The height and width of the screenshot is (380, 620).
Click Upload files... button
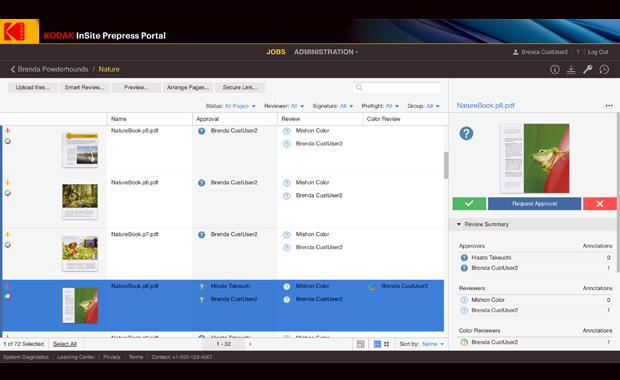pyautogui.click(x=33, y=87)
